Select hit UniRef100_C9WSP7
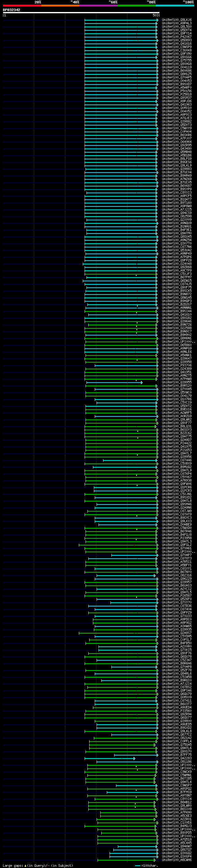 click(x=177, y=785)
